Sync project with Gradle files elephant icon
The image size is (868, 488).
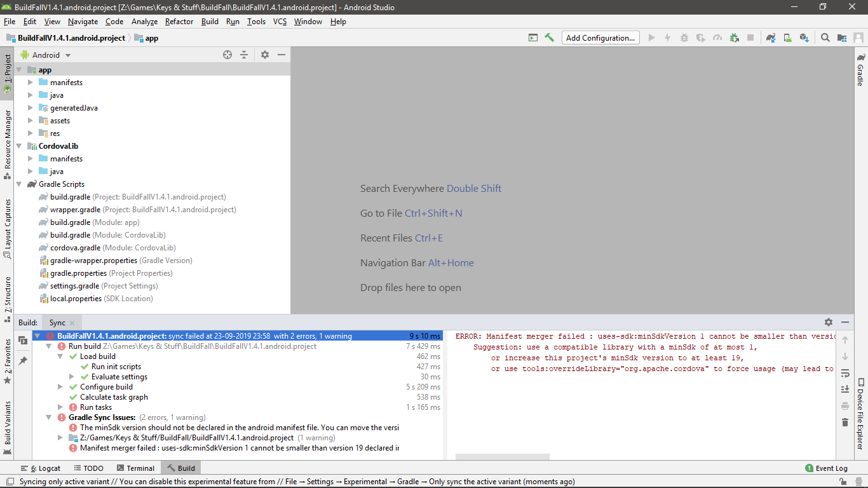click(x=771, y=37)
